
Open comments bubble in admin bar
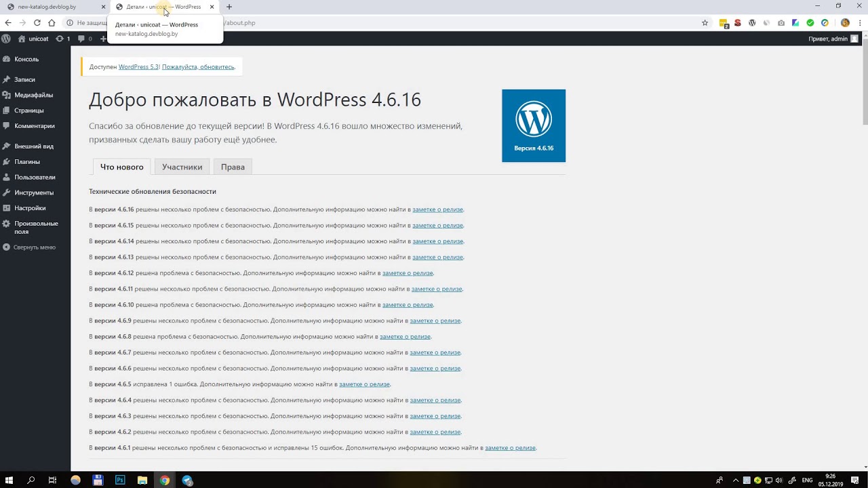click(x=85, y=39)
